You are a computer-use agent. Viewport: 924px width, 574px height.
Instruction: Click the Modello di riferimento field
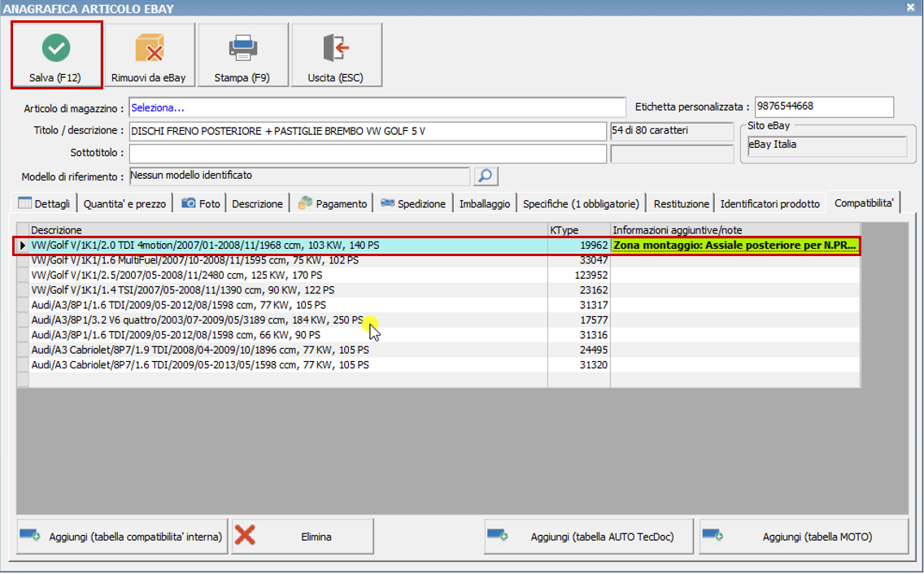pos(299,176)
